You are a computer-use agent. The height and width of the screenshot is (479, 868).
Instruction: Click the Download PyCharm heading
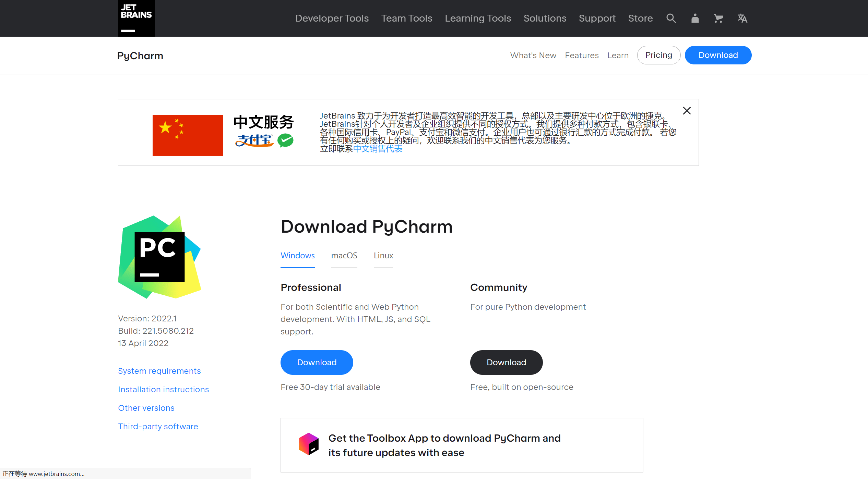(x=367, y=226)
